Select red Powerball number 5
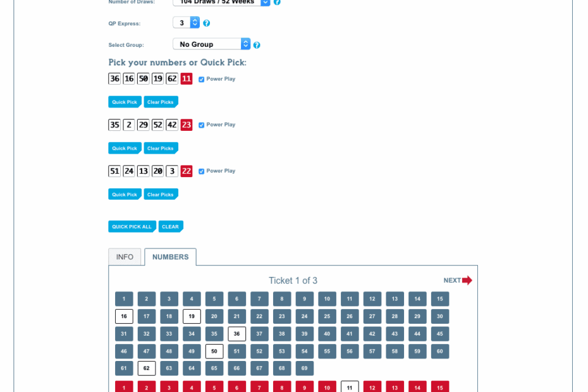This screenshot has width=588, height=392. [x=214, y=387]
